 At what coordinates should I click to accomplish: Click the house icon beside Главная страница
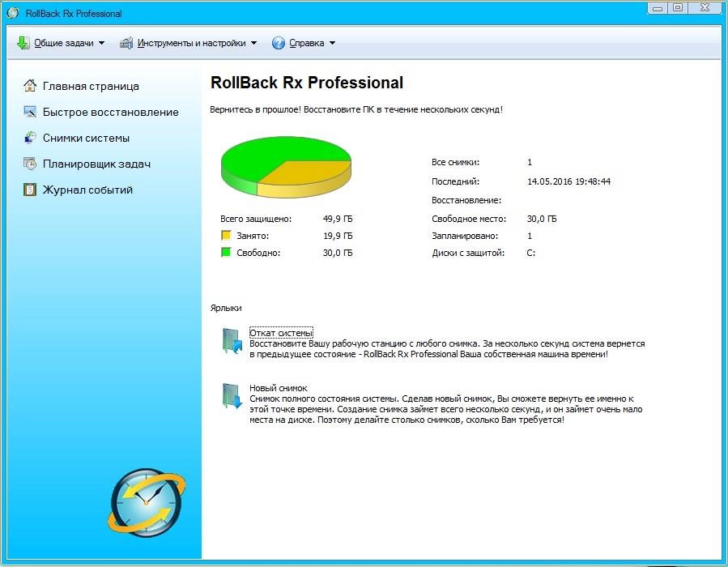coord(30,85)
